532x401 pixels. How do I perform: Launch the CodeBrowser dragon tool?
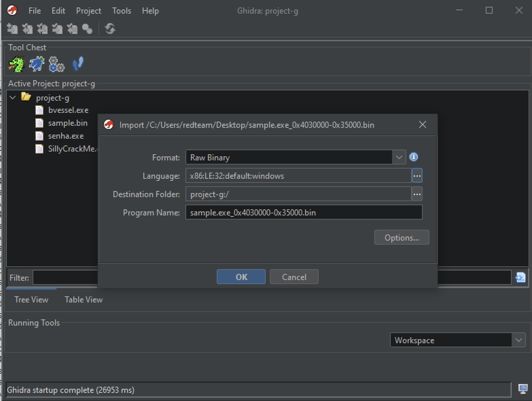(16, 64)
